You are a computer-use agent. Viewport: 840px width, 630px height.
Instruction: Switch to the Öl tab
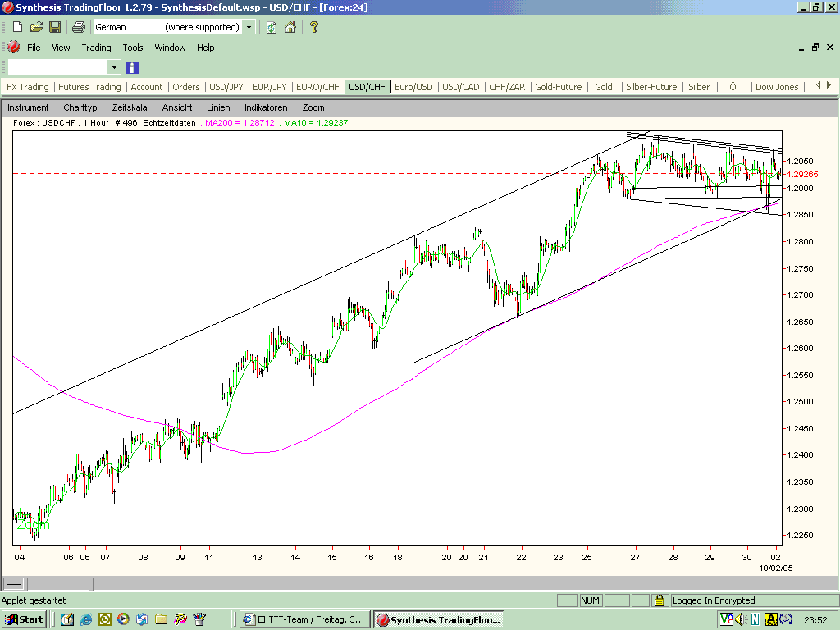(x=734, y=87)
